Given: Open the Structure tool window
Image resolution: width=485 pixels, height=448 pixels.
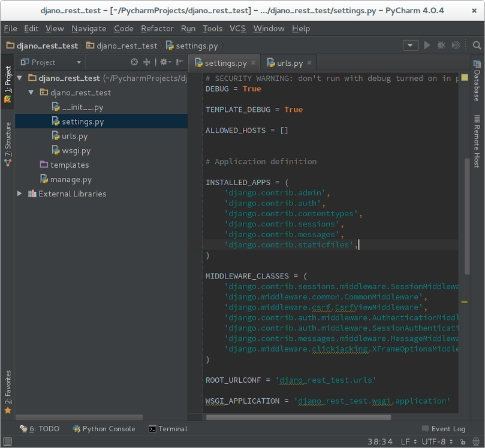Looking at the screenshot, I should coord(8,144).
